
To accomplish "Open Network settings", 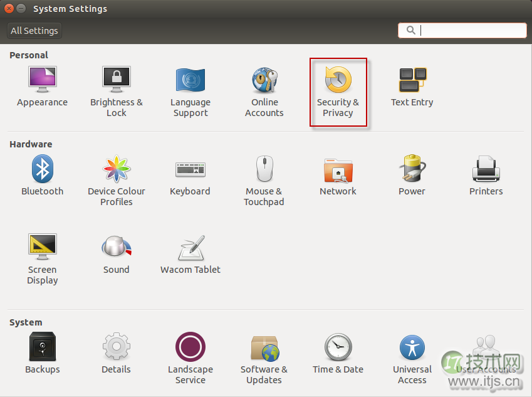I will pos(338,177).
